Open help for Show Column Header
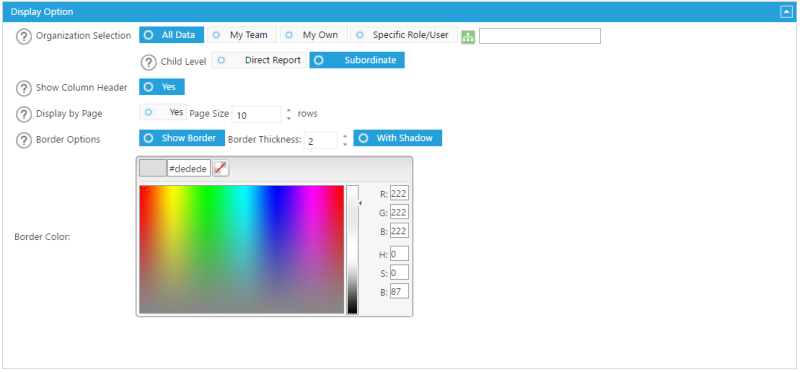Image resolution: width=800 pixels, height=372 pixels. click(x=24, y=88)
